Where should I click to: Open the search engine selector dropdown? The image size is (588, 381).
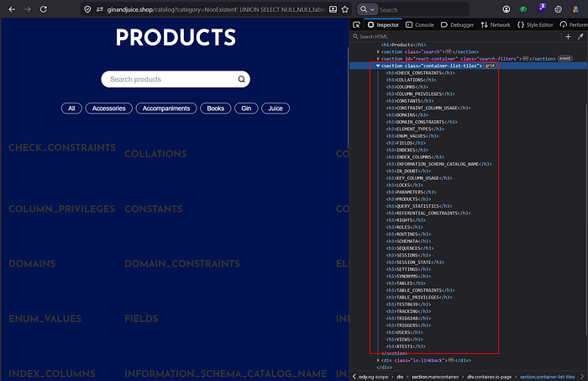tap(367, 9)
